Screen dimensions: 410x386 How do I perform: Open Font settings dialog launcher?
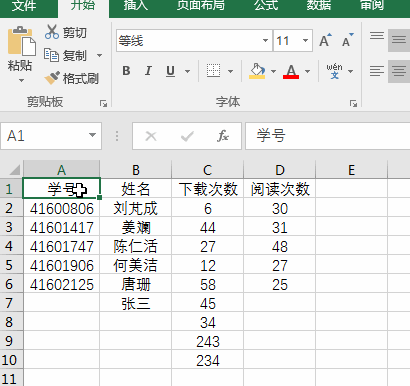(x=353, y=104)
